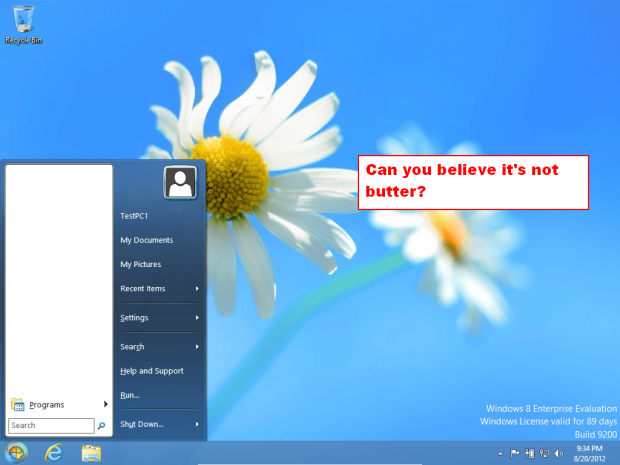Launch Internet Explorer from the taskbar
620x465 pixels.
point(54,453)
